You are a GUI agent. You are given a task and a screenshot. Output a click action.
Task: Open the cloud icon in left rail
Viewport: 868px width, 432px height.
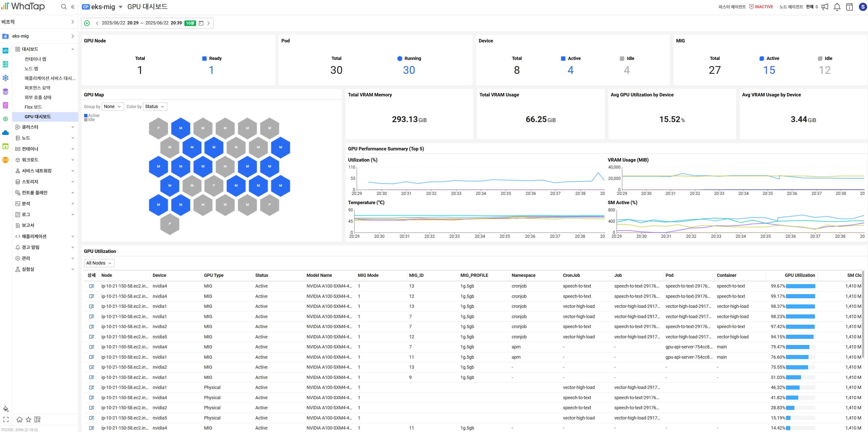click(5, 133)
